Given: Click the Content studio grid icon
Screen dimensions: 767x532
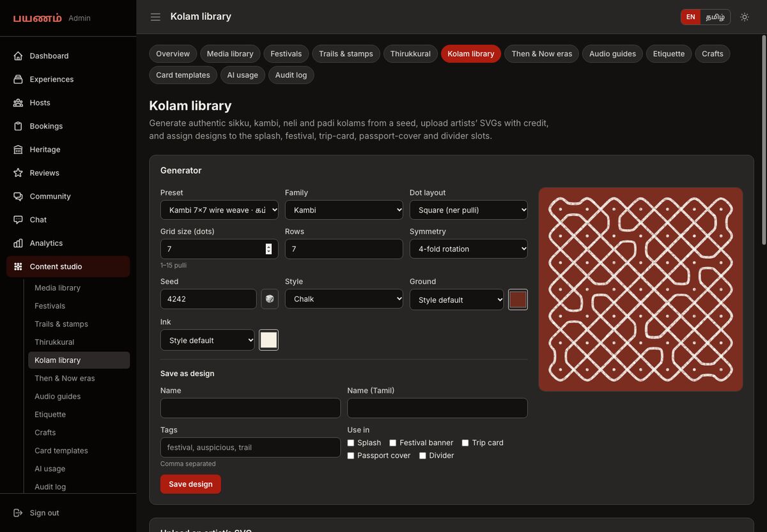Looking at the screenshot, I should pyautogui.click(x=18, y=266).
